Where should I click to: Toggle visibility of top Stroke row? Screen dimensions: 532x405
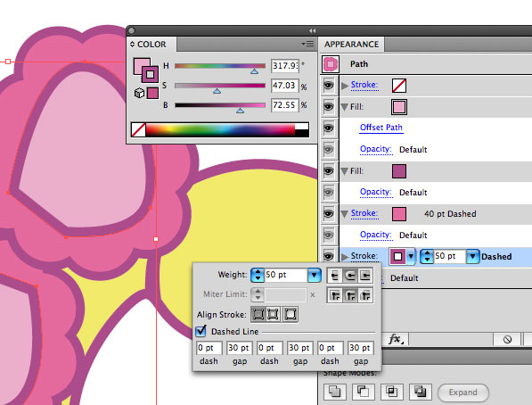tap(328, 86)
